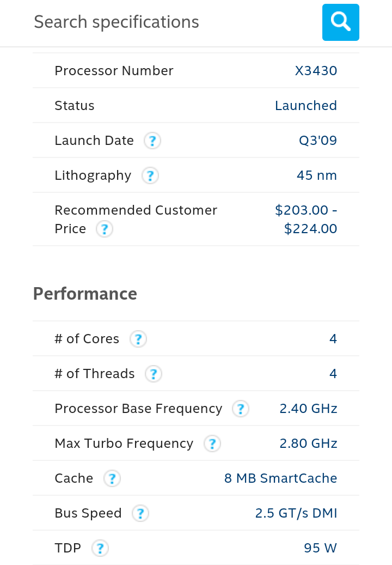Screen dimensions: 392x565
Task: Click the X3430 processor number value
Action: pyautogui.click(x=316, y=71)
